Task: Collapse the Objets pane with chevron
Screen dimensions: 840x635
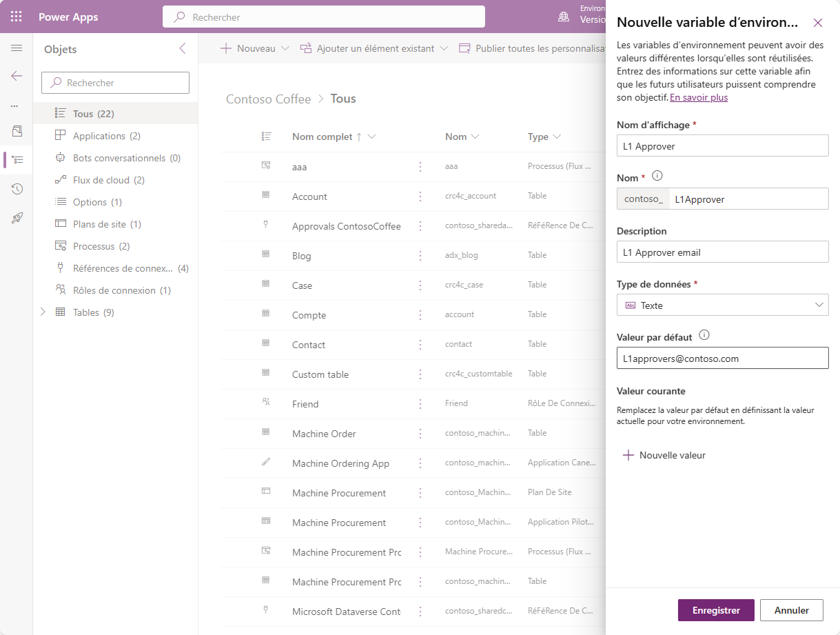Action: [x=183, y=48]
